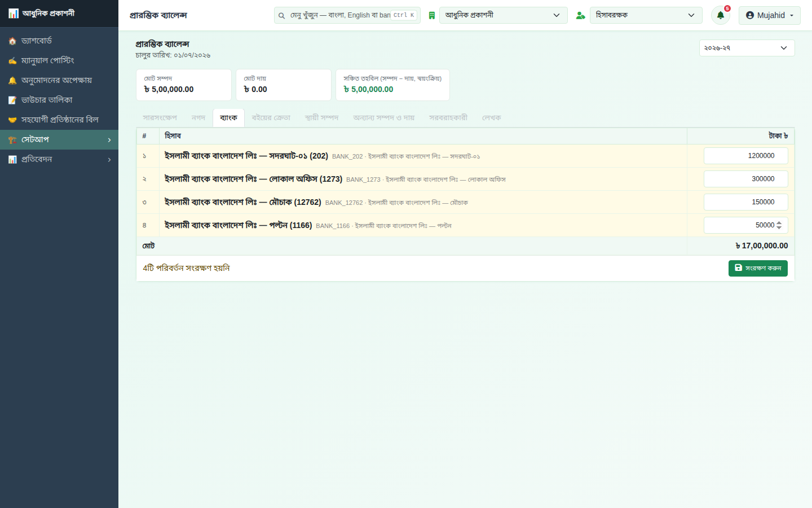Click the সহযোগী প্রতিষ্ঠানের বিল handshake icon
The image size is (812, 508).
(12, 120)
